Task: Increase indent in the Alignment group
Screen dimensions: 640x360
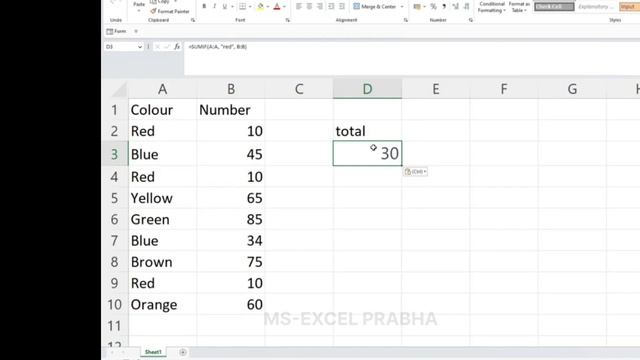Action: (342, 7)
